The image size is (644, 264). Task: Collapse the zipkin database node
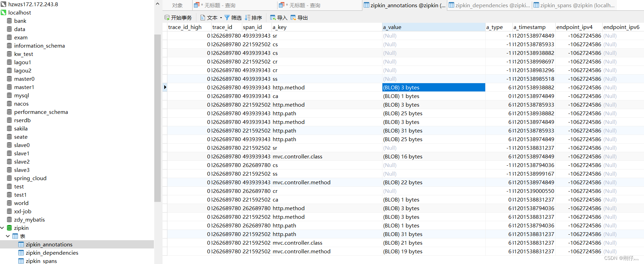pos(2,228)
